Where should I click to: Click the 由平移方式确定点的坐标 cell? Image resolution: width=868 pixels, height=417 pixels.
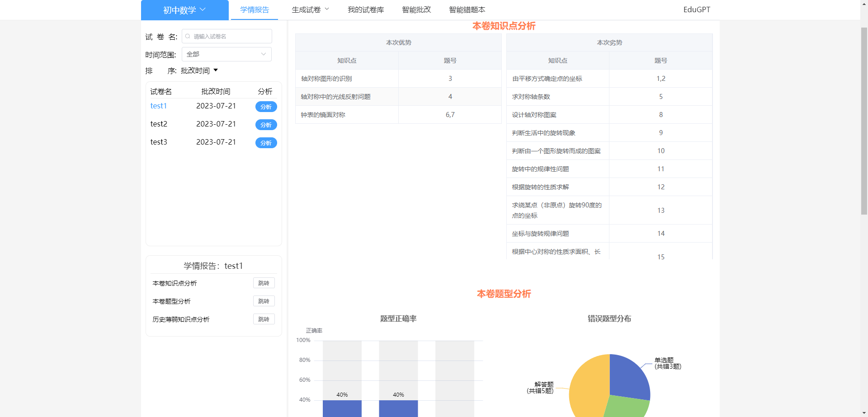click(558, 79)
